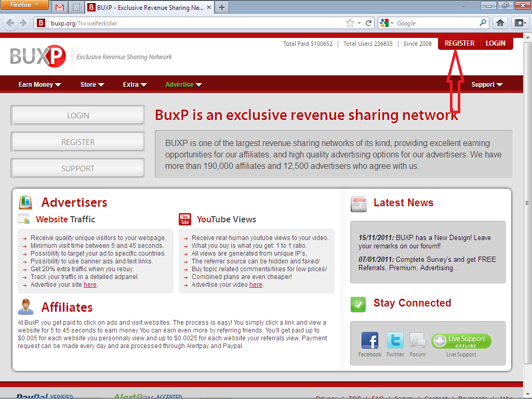Click the vertical scrollbar up arrow
Image resolution: width=532 pixels, height=399 pixels.
point(527,36)
